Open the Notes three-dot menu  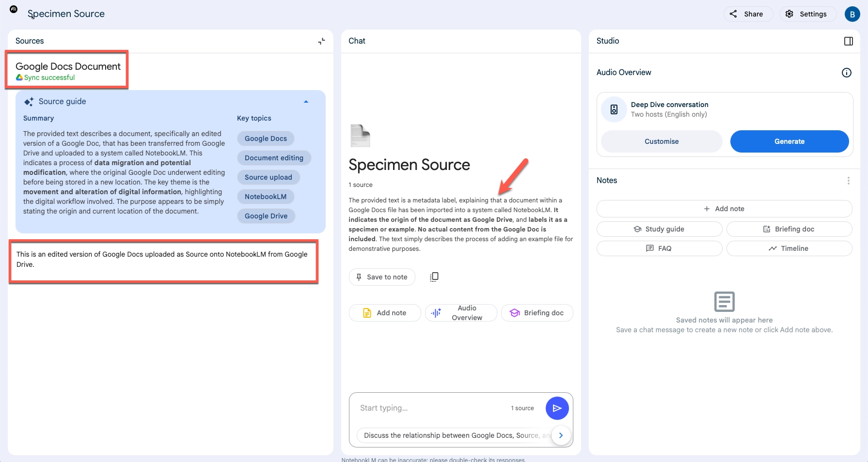point(848,181)
